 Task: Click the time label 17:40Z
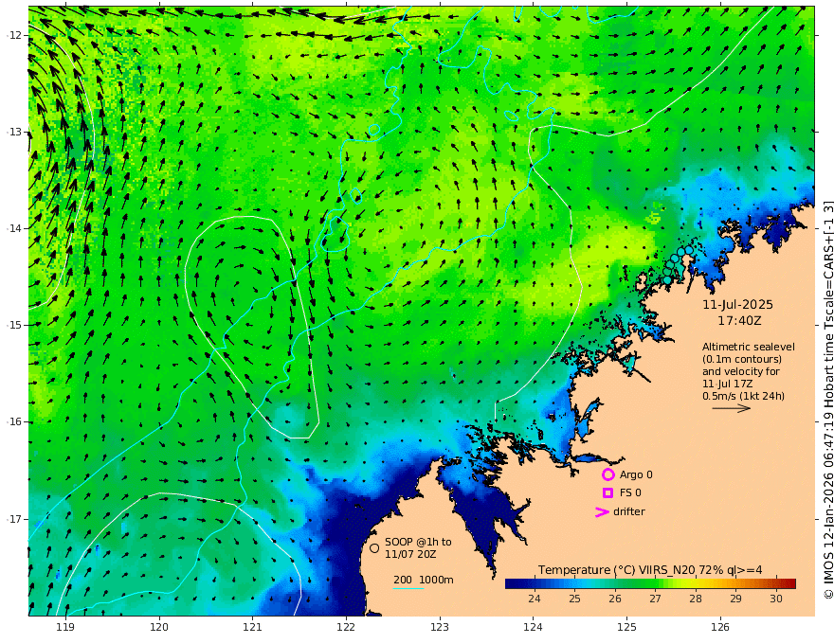(739, 321)
